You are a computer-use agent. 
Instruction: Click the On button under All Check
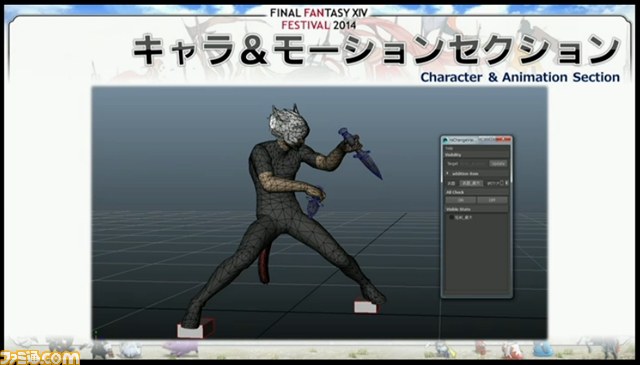(x=460, y=200)
